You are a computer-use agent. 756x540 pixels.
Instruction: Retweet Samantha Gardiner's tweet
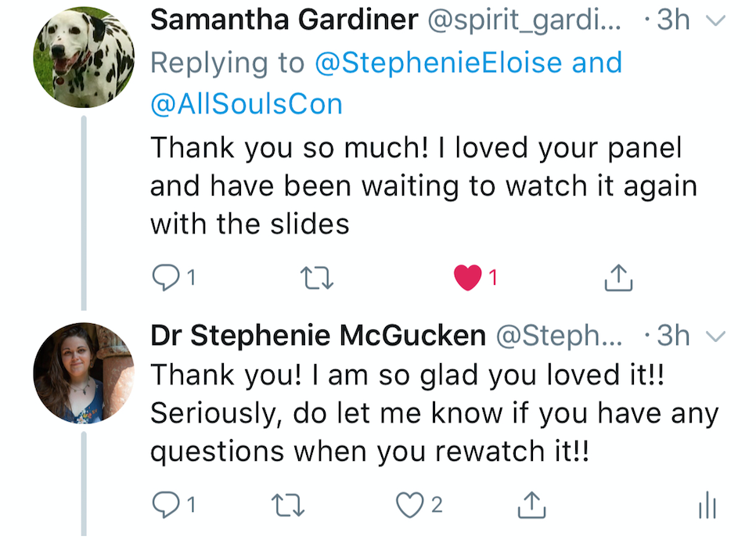(x=319, y=277)
